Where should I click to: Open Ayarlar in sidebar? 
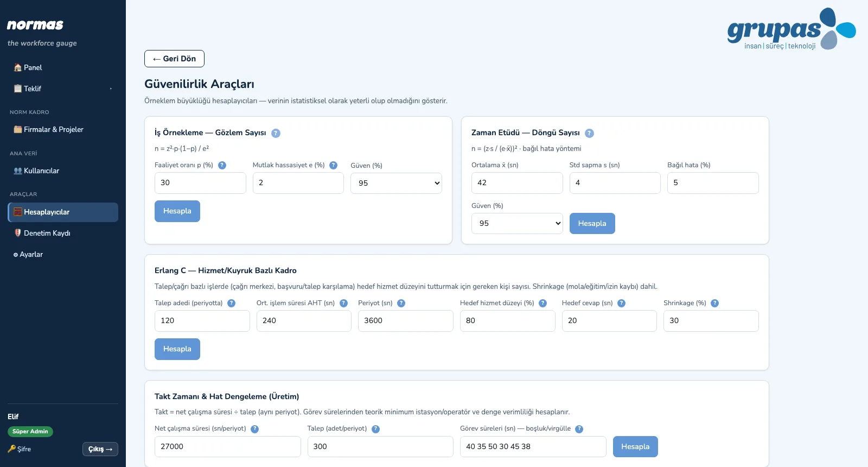[x=63, y=254]
